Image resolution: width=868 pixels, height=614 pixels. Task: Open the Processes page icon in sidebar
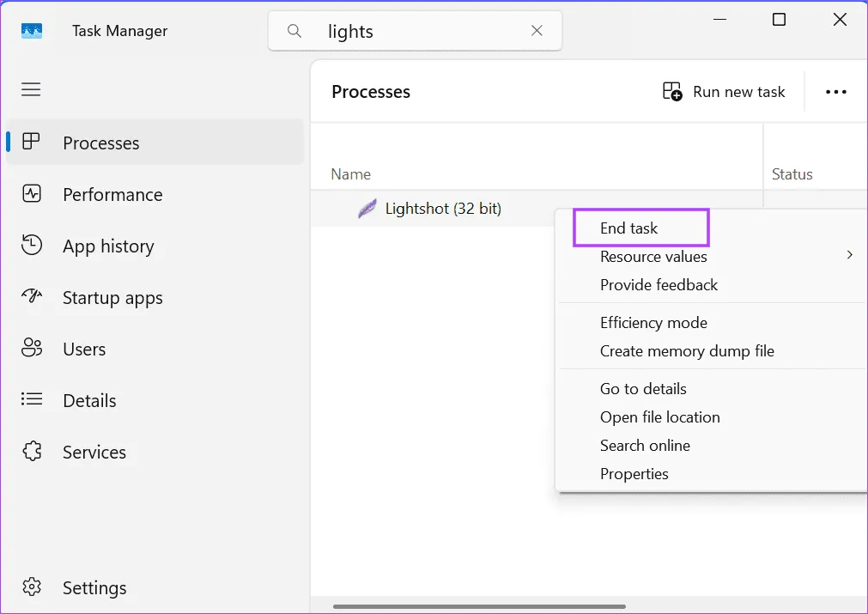pos(32,143)
